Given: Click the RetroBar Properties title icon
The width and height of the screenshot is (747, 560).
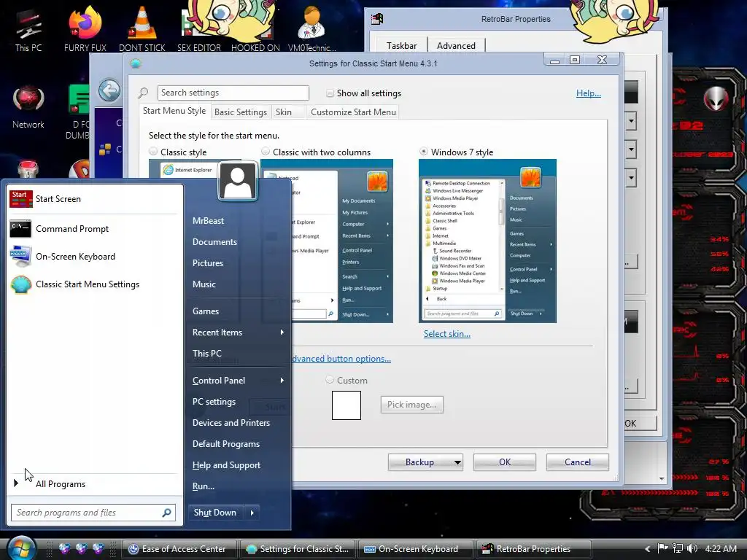Looking at the screenshot, I should coord(377,18).
